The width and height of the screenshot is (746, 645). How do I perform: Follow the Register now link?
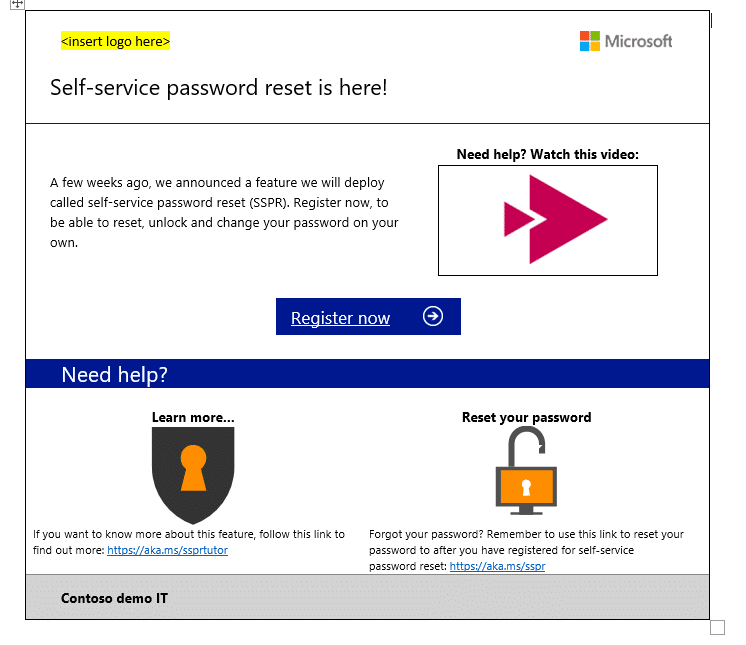point(340,318)
